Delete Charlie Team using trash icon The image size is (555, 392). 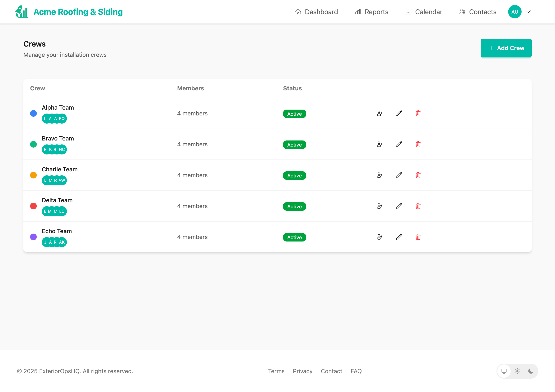point(418,175)
